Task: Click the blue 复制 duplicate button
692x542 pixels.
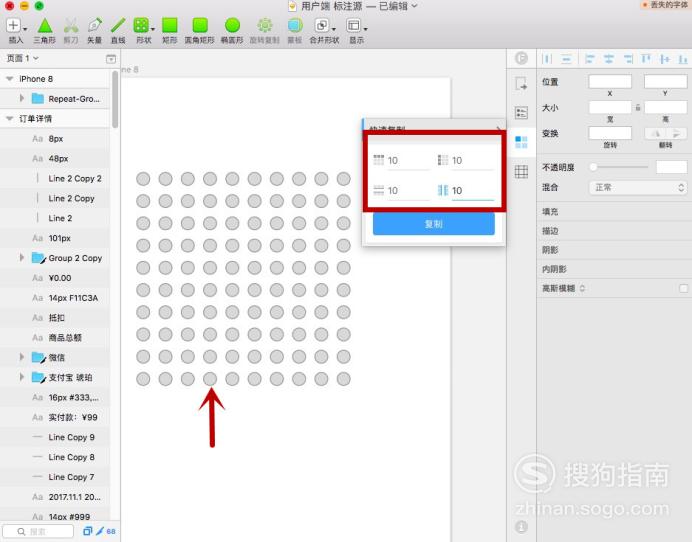Action: click(434, 224)
